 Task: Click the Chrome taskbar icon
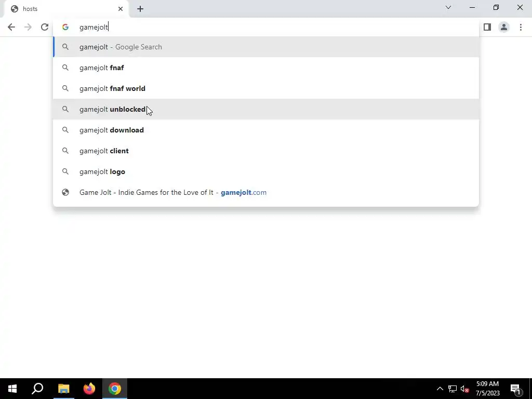coord(115,389)
